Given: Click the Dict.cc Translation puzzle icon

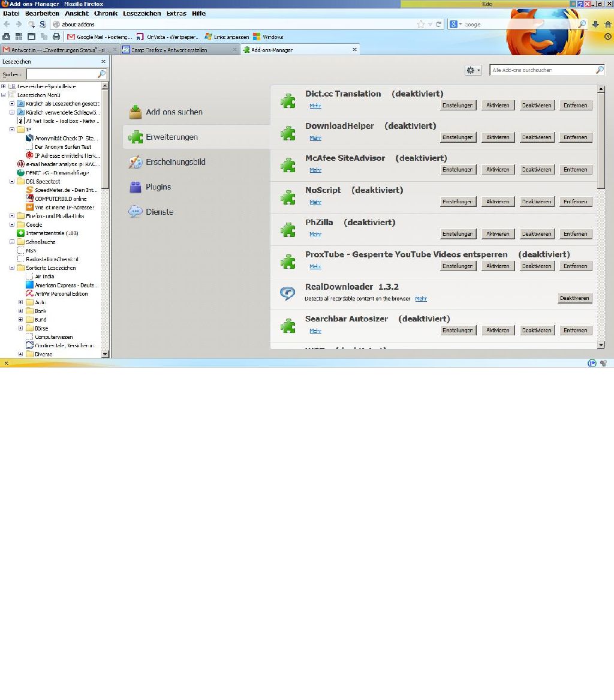Looking at the screenshot, I should pyautogui.click(x=288, y=101).
